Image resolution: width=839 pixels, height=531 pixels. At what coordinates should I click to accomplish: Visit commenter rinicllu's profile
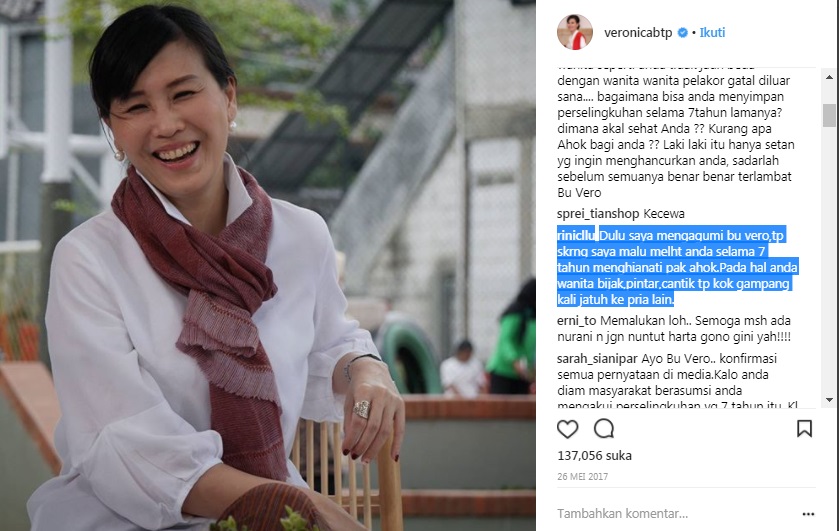576,235
